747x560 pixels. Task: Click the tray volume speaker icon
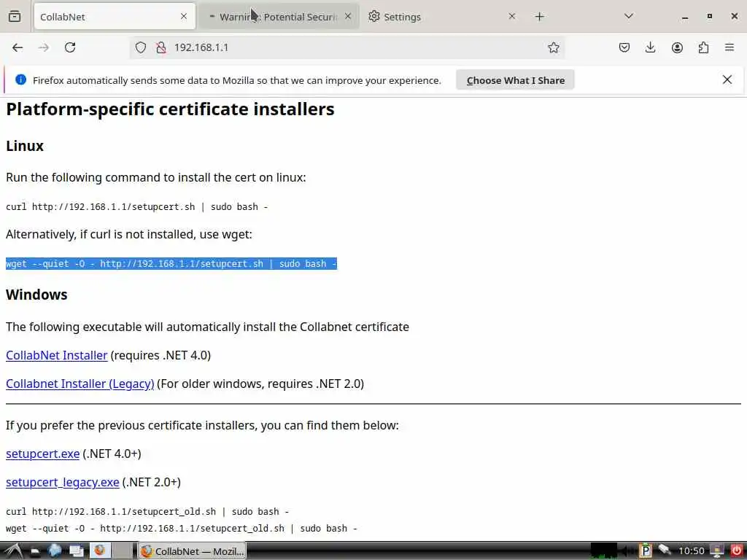coord(626,551)
